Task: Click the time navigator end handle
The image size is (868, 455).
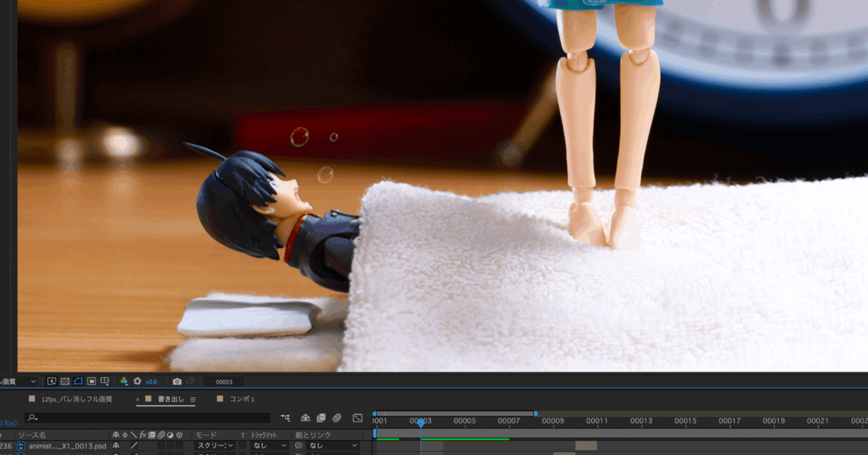Action: tap(535, 413)
